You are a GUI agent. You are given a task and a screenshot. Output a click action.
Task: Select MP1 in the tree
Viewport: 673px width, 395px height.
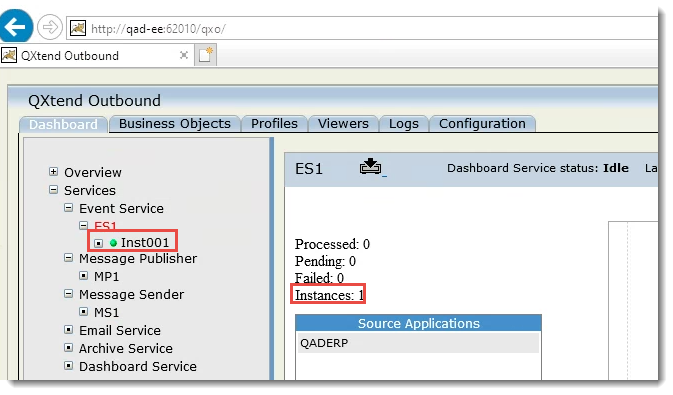coord(106,276)
